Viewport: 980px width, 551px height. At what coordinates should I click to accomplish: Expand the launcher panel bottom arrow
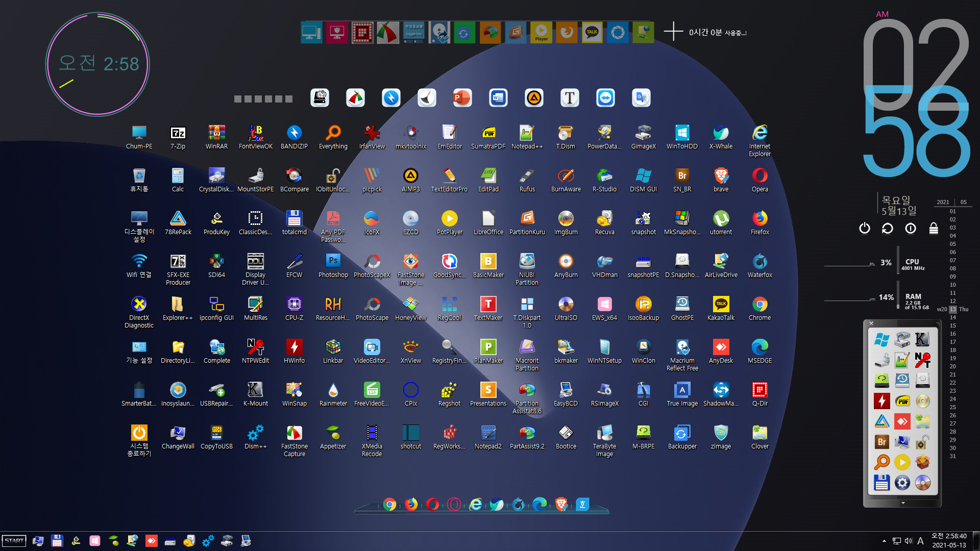[902, 503]
